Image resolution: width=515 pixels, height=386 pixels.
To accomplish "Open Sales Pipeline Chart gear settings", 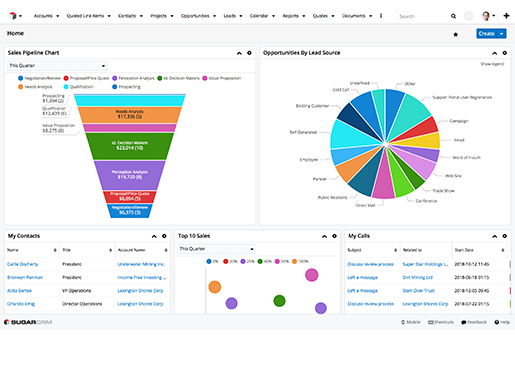I will click(x=249, y=53).
